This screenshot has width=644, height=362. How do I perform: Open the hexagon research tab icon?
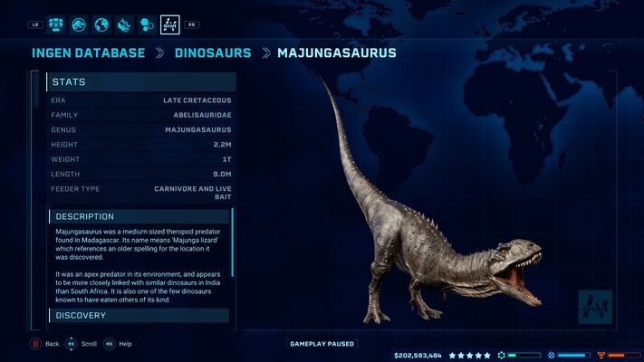point(147,24)
